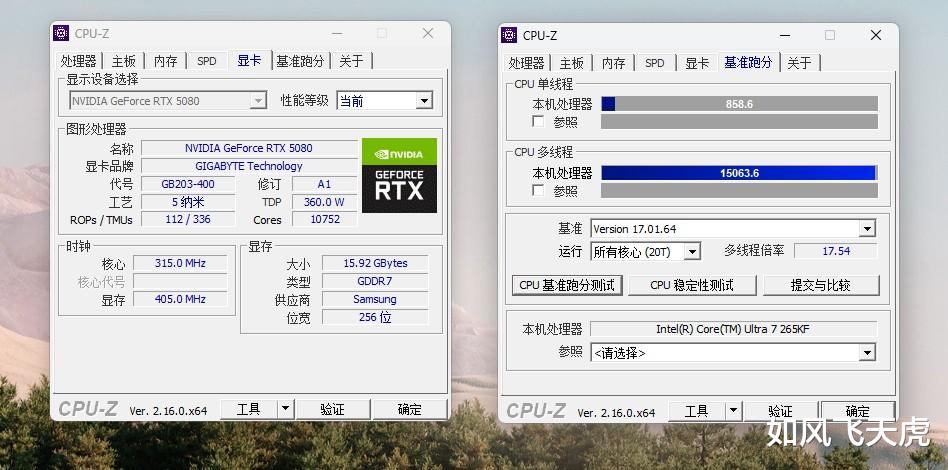
Task: Click the 112 / 336 ROPs/TMUs value
Action: [188, 219]
